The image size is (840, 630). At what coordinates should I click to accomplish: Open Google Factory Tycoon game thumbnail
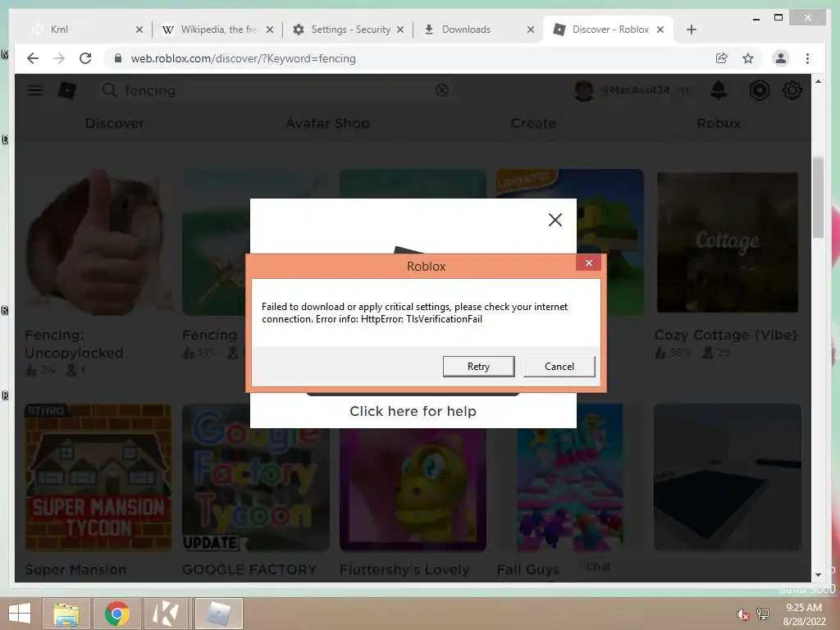tap(256, 478)
